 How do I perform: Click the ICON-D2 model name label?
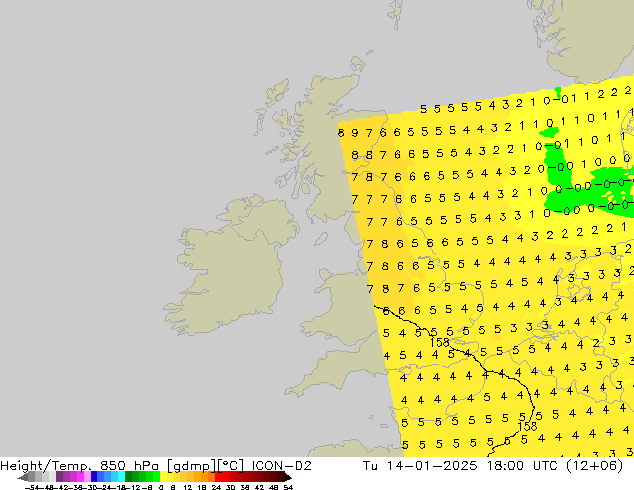click(281, 466)
